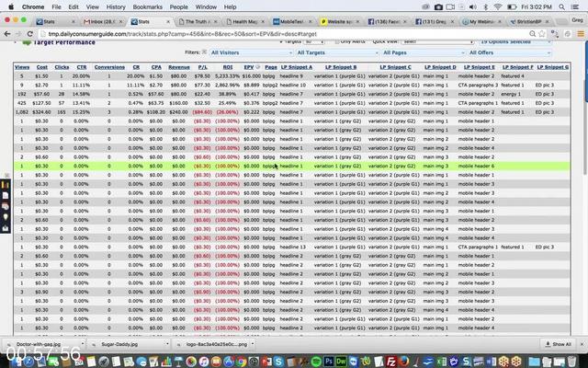The image size is (588, 368).
Task: Close the downloads bar
Action: coord(582,344)
